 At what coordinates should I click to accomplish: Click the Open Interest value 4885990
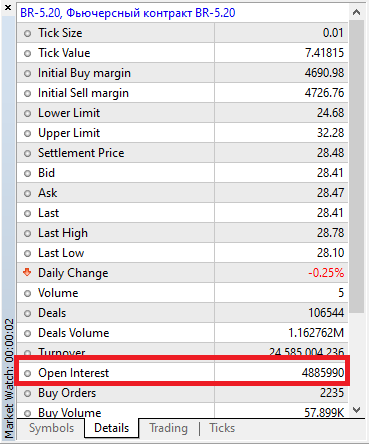coord(323,373)
